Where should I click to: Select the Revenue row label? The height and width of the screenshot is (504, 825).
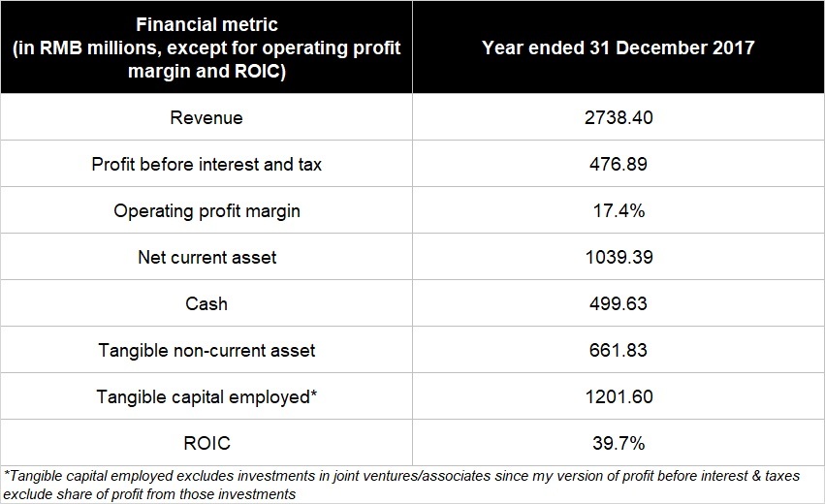click(206, 118)
